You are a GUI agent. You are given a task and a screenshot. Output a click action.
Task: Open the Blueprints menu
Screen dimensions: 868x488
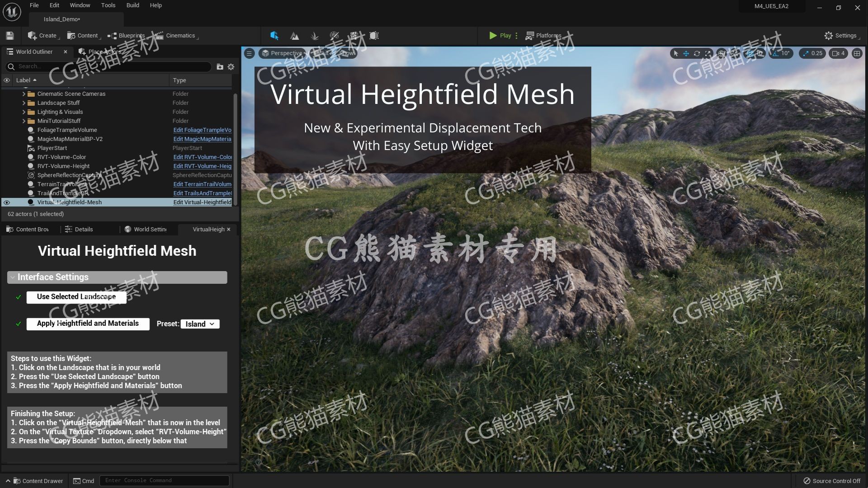pos(128,35)
